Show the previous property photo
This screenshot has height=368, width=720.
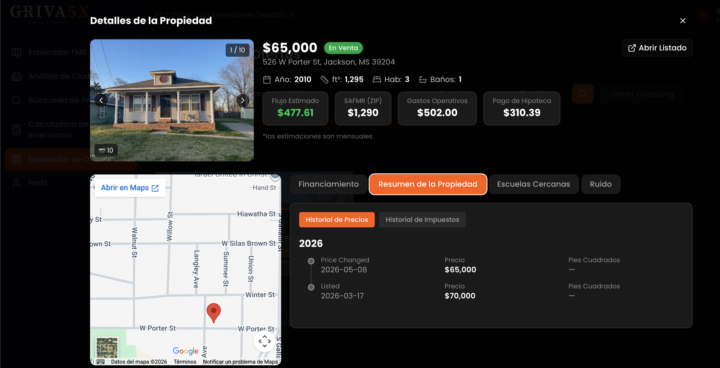point(101,100)
